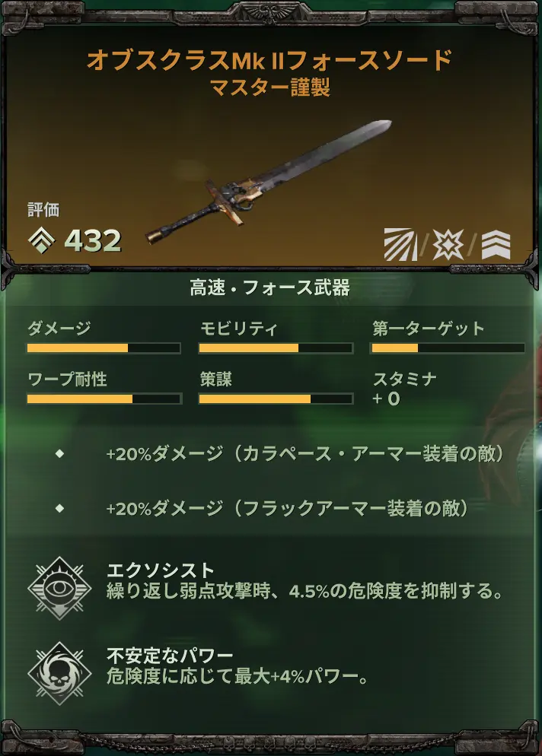Click the rating chevron icon beside 432

(42, 240)
